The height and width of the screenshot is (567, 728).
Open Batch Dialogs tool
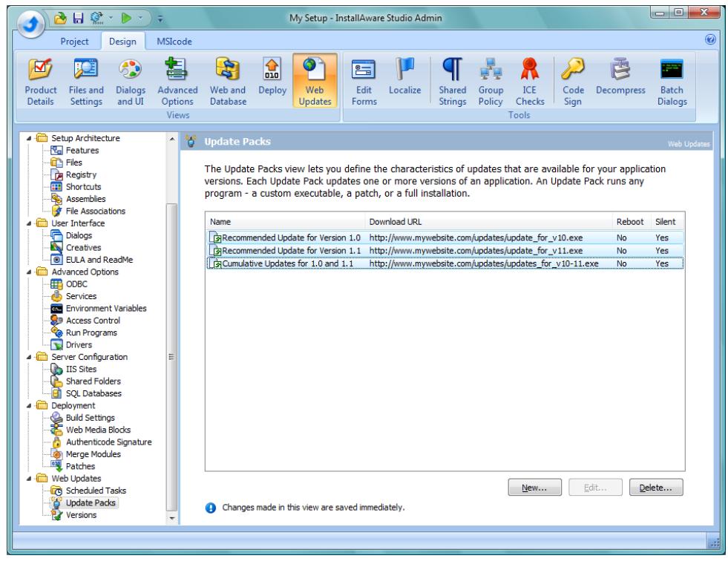(672, 82)
